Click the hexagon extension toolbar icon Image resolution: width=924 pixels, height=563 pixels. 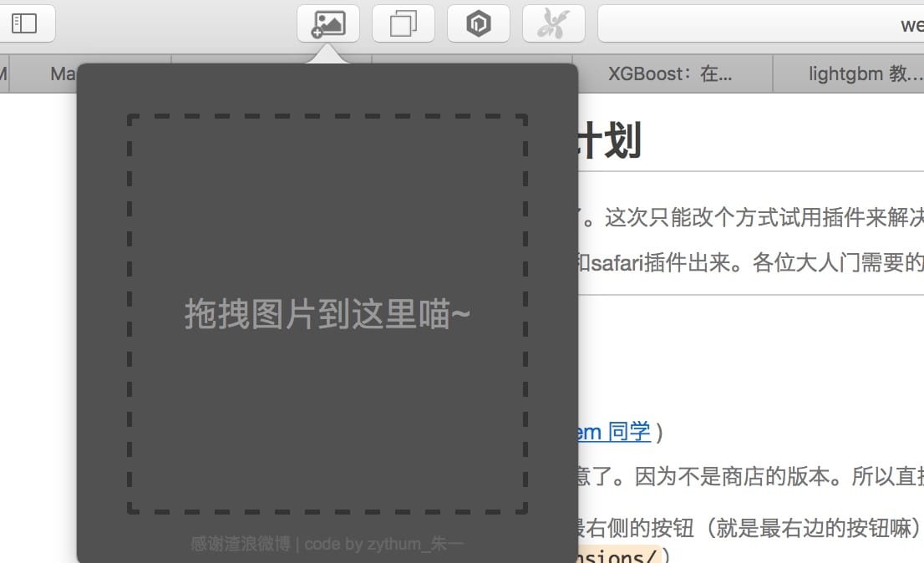[479, 23]
